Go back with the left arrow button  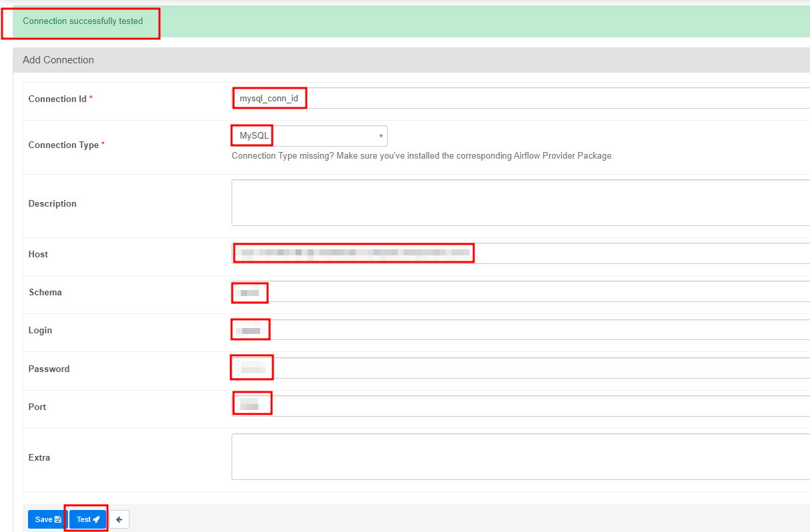[x=119, y=519]
